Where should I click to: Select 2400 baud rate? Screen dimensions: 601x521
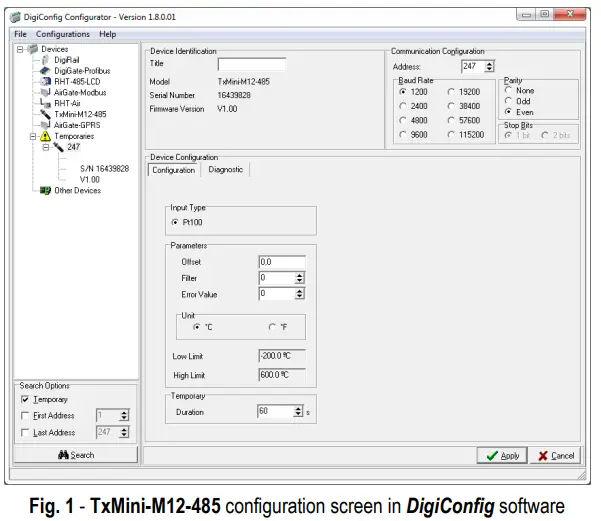402,106
